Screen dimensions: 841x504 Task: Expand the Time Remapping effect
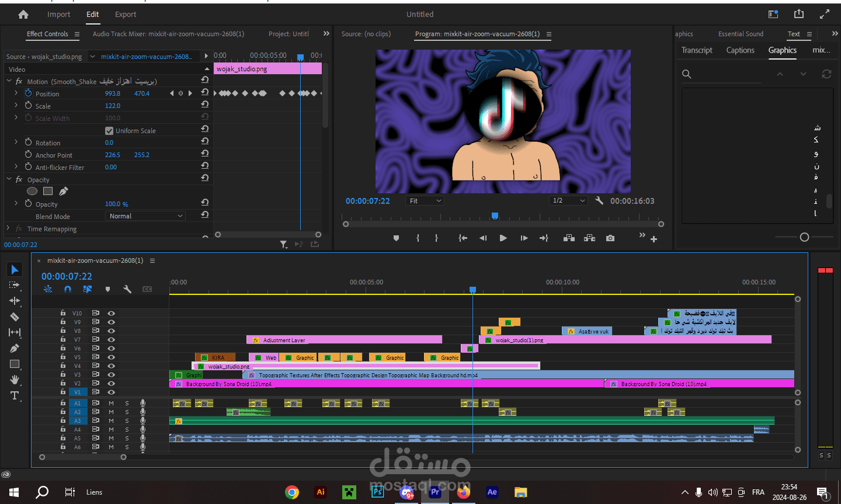pyautogui.click(x=9, y=228)
